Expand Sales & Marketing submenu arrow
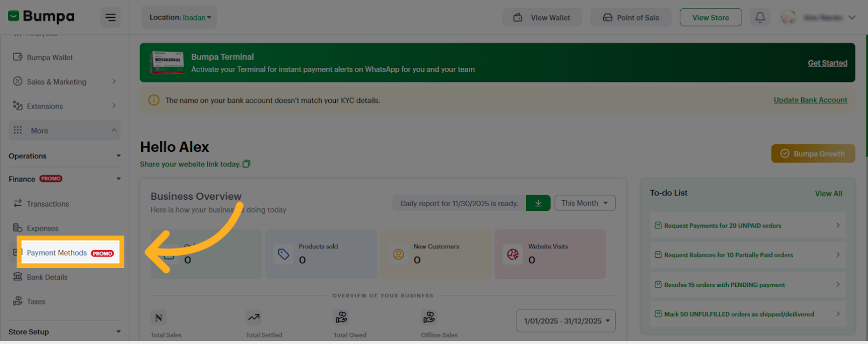Viewport: 868px width, 344px height. point(114,81)
